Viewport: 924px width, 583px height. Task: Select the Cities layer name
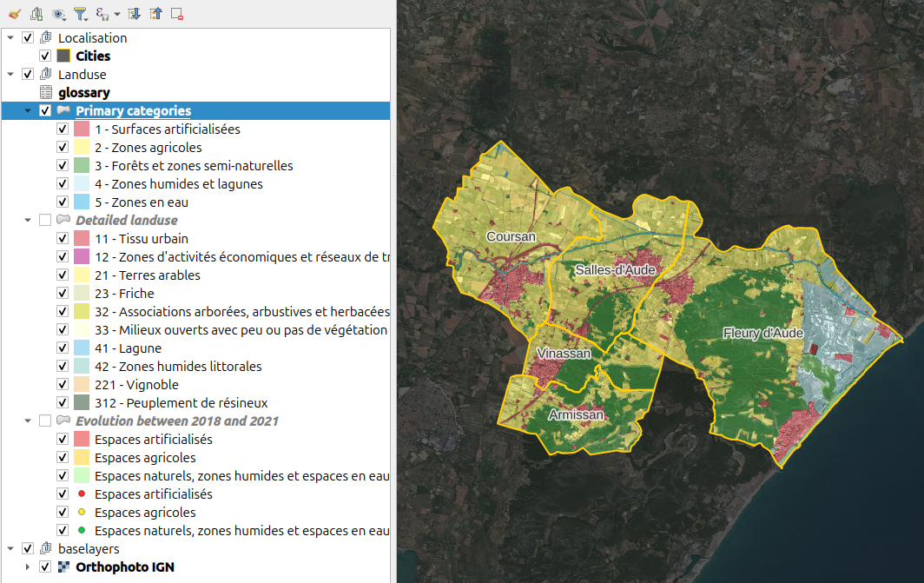93,56
